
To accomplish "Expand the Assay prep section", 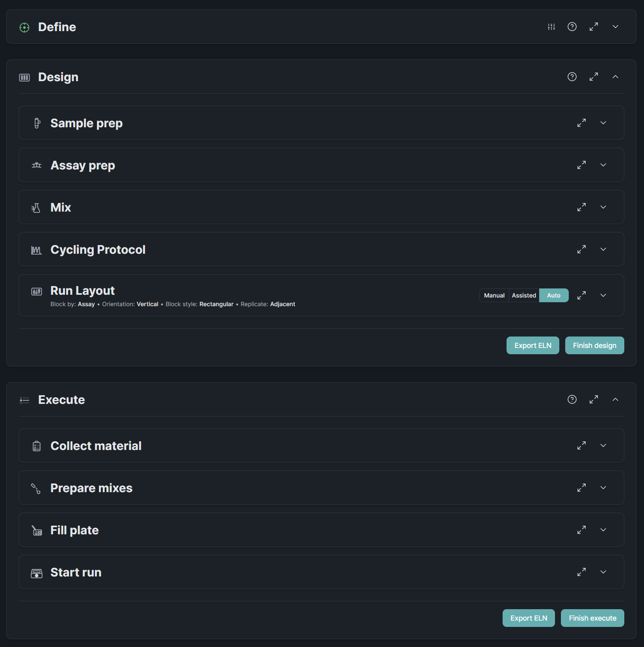I will tap(603, 165).
